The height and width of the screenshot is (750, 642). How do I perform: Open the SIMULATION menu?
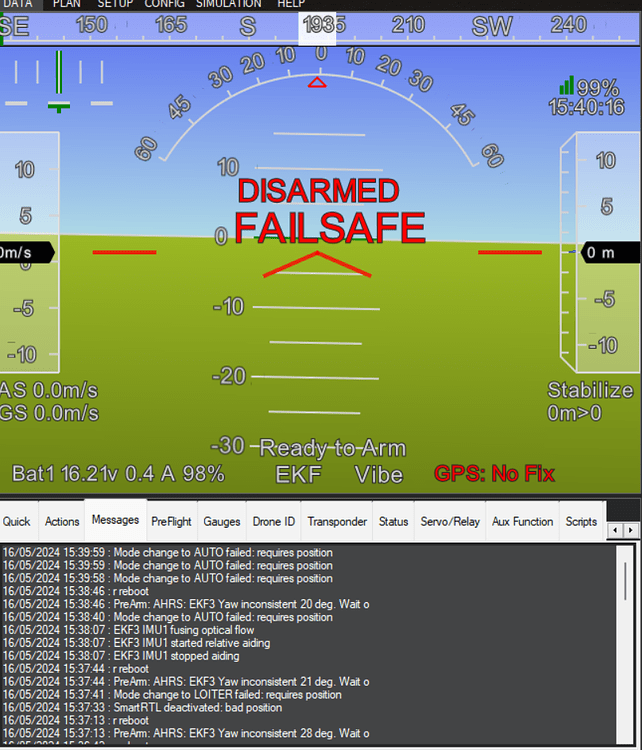[229, 4]
